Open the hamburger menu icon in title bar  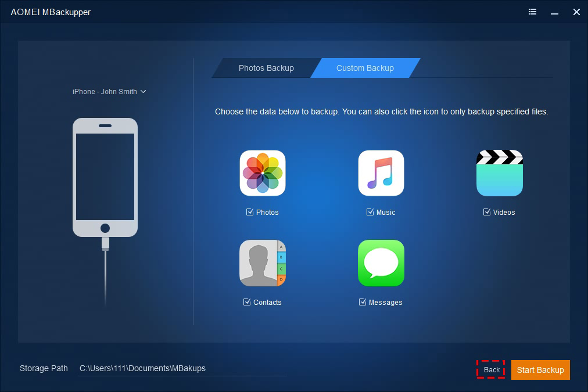tap(532, 12)
